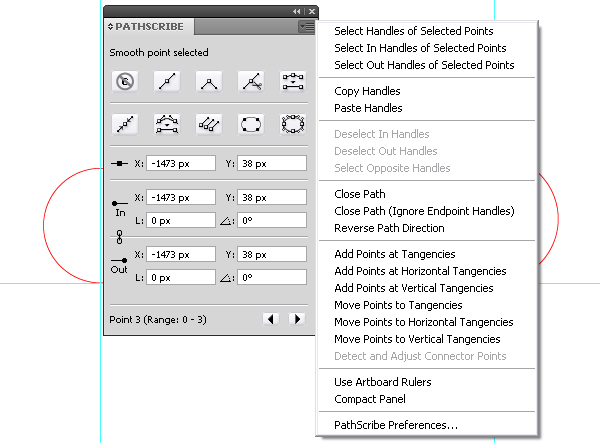
Task: Choose Reverse Path Direction
Action: (x=427, y=228)
